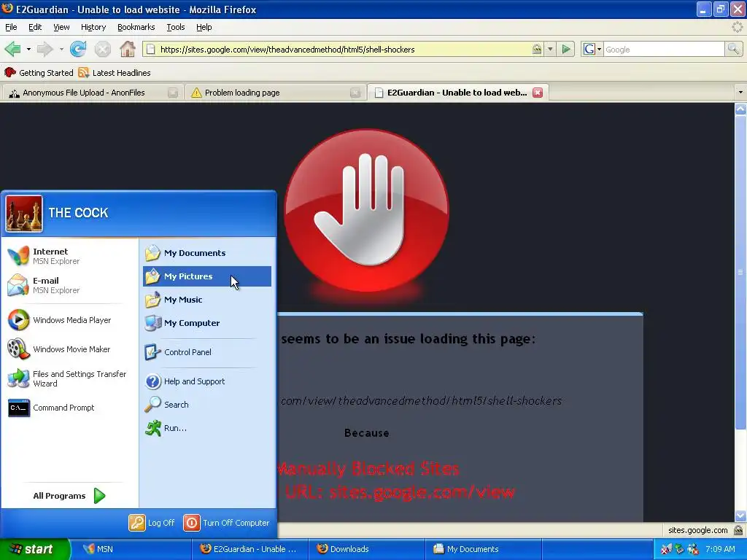Viewport: 747px width, 560px height.
Task: Open the forward history dropdown arrow
Action: tap(61, 49)
